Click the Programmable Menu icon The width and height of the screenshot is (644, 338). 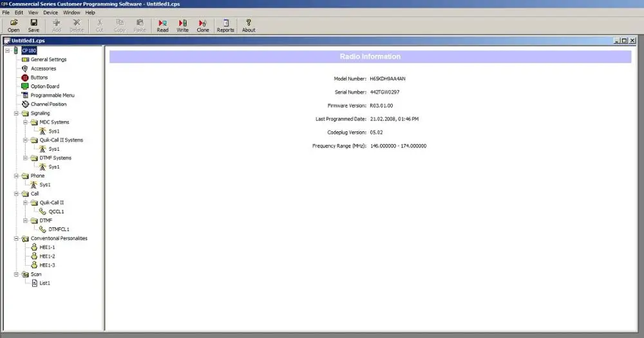click(x=25, y=95)
